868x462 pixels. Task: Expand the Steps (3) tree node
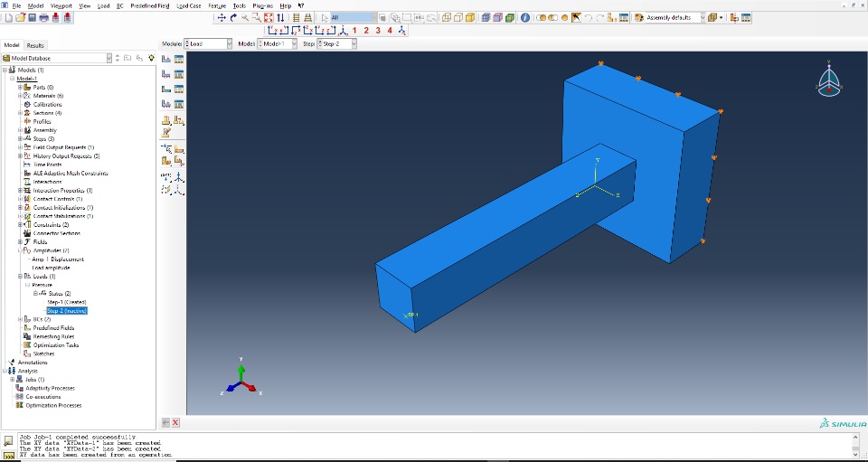[20, 139]
